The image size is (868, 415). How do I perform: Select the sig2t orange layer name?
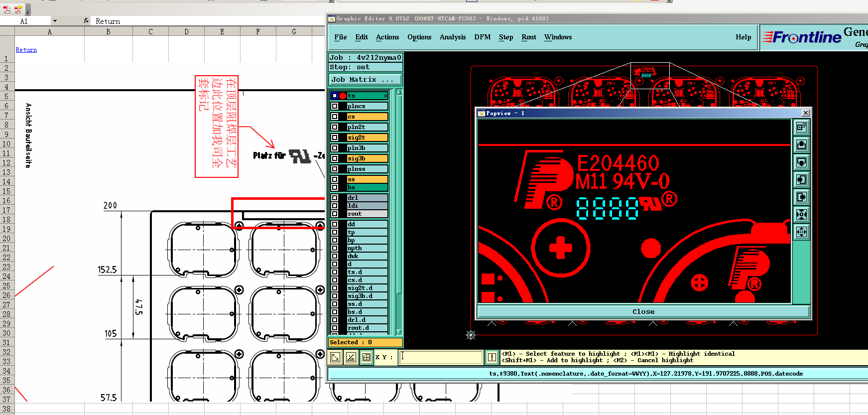click(x=367, y=138)
